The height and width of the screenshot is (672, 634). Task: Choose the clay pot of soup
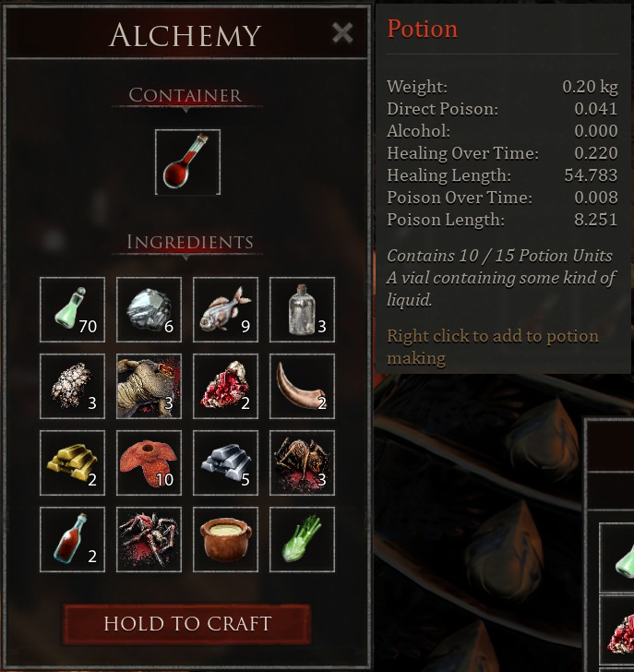pos(225,540)
